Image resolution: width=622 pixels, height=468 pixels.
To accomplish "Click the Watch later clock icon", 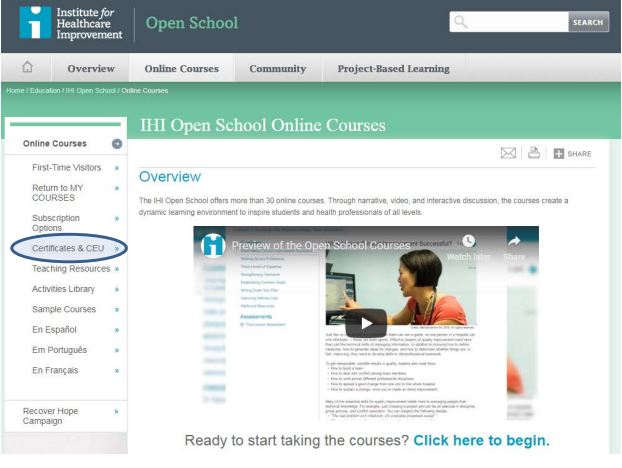I will click(x=468, y=241).
